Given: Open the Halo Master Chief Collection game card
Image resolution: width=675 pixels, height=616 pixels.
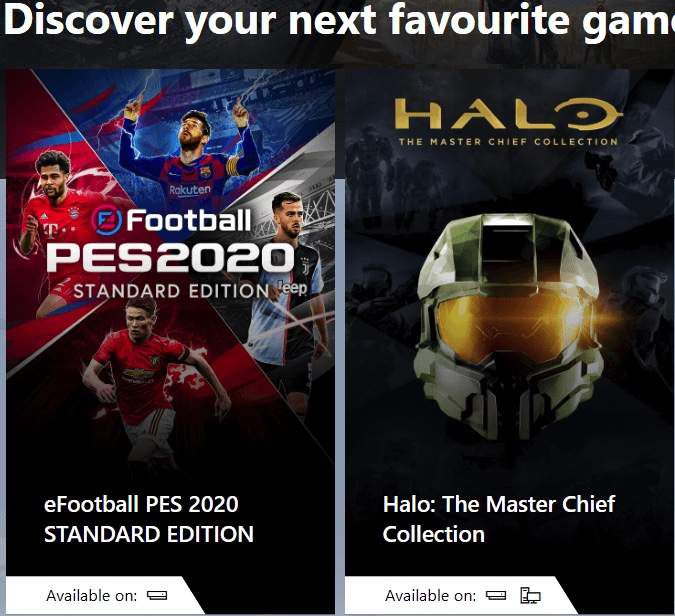Looking at the screenshot, I should (510, 341).
